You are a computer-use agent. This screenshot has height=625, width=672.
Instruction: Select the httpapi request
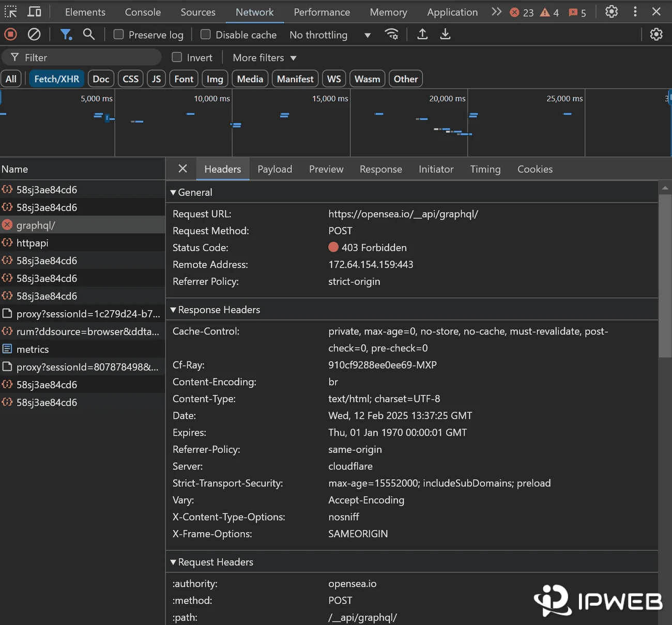click(x=83, y=242)
